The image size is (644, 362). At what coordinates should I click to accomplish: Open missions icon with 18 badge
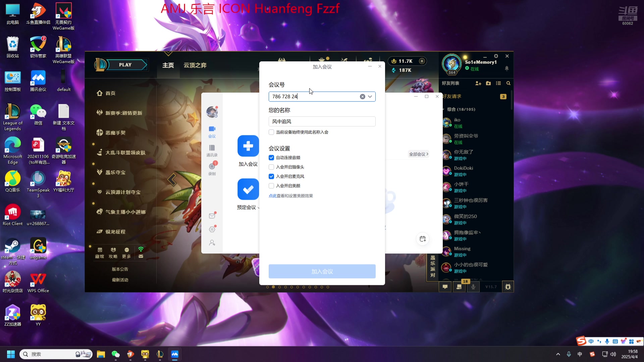click(x=459, y=287)
